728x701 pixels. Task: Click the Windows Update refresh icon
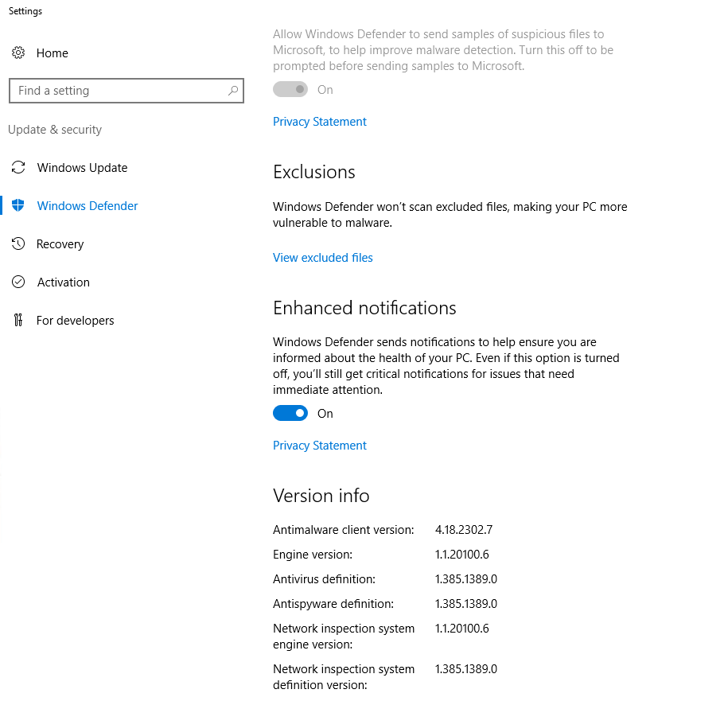point(18,168)
